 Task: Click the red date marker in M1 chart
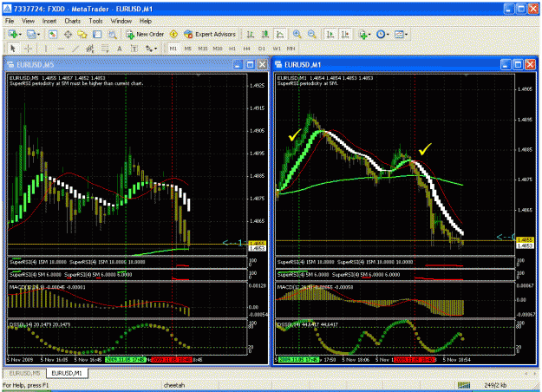tap(415, 360)
